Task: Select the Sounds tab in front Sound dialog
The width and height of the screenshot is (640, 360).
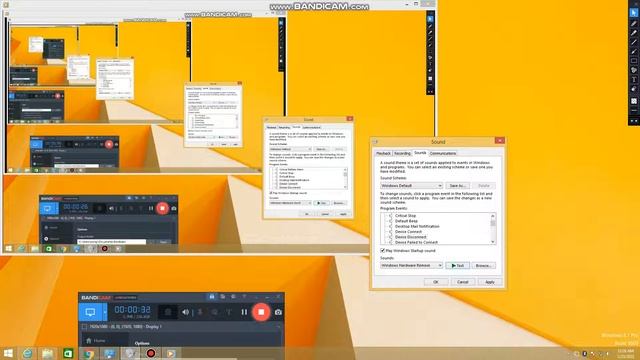Action: 420,153
